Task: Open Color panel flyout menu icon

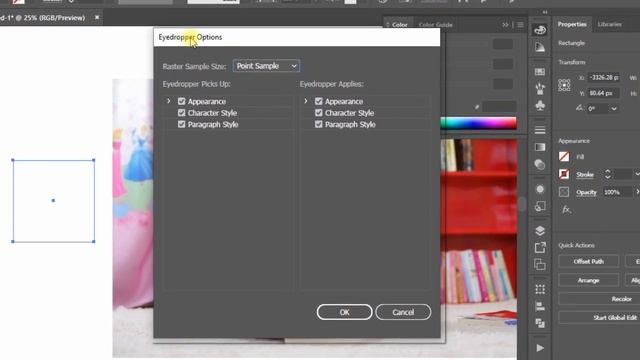Action: pyautogui.click(x=520, y=25)
